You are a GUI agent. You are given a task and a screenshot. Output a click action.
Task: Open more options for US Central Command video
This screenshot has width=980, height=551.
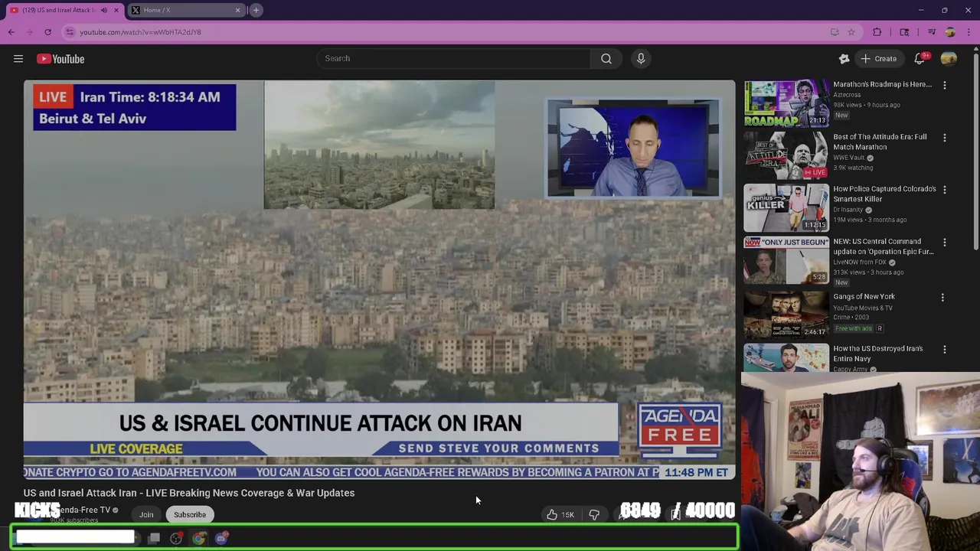(944, 243)
